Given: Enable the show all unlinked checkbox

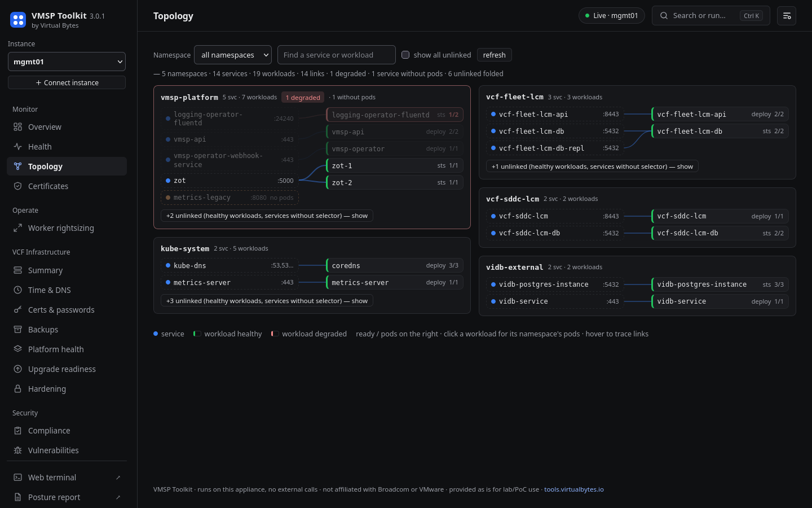Looking at the screenshot, I should tap(405, 55).
